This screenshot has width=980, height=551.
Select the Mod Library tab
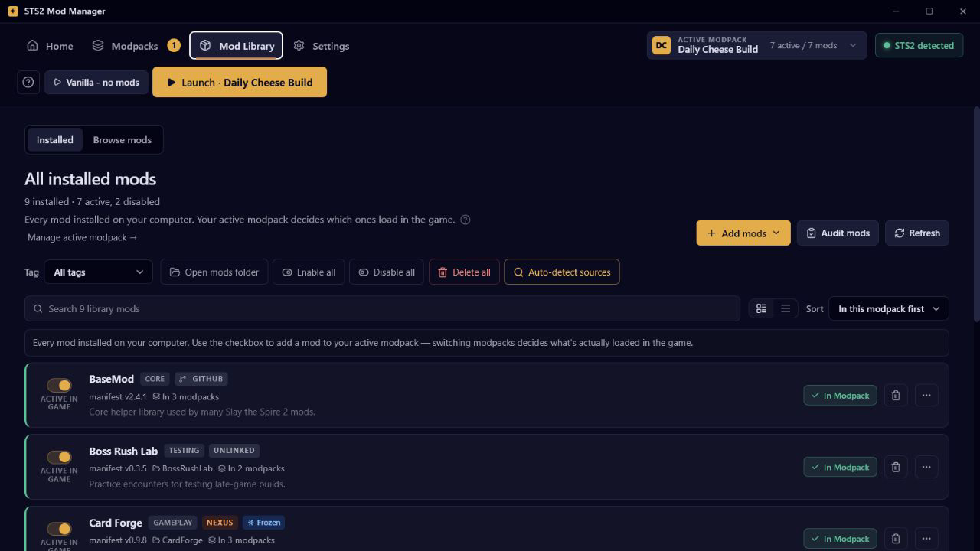(237, 46)
